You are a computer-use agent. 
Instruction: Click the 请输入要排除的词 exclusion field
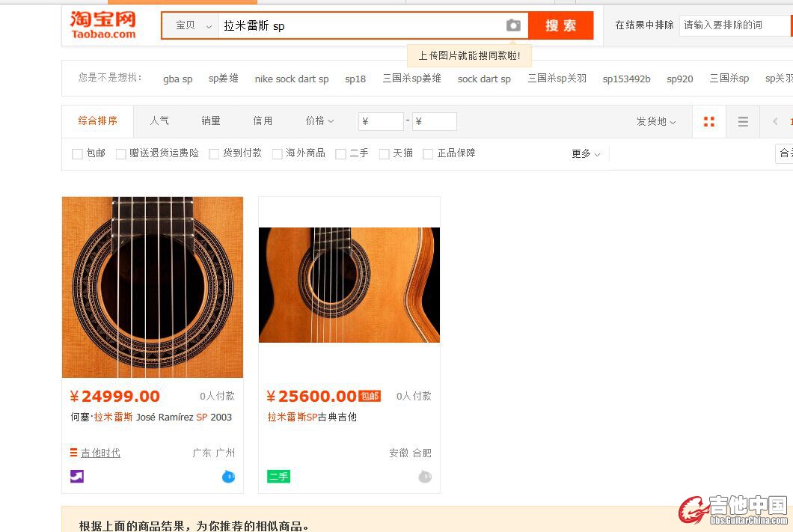click(735, 25)
